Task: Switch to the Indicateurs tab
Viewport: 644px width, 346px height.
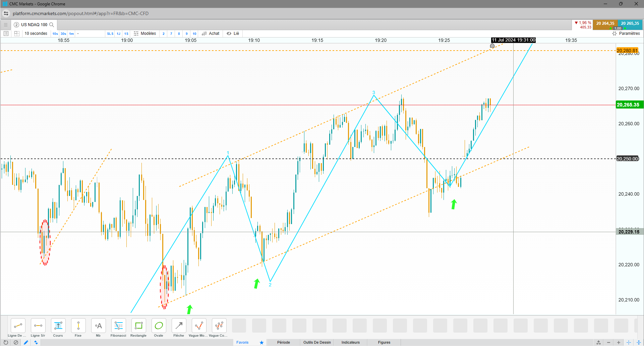Action: pos(351,342)
